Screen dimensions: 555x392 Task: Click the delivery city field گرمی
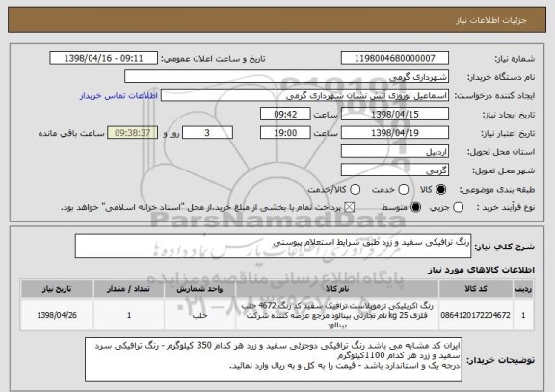pos(395,170)
